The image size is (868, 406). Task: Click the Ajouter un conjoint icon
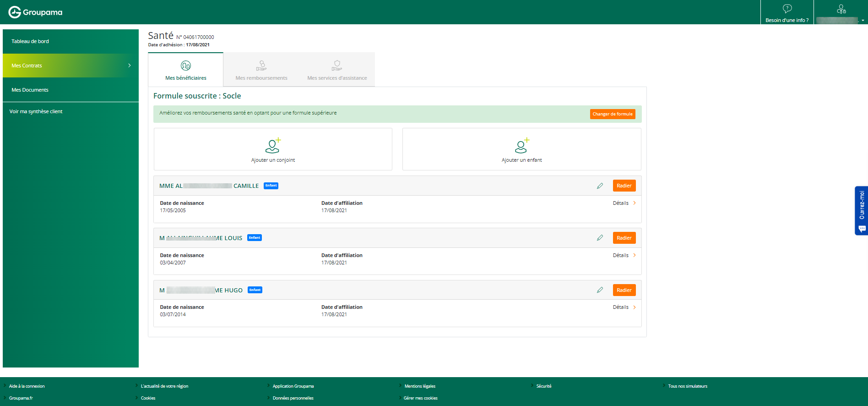pos(273,145)
